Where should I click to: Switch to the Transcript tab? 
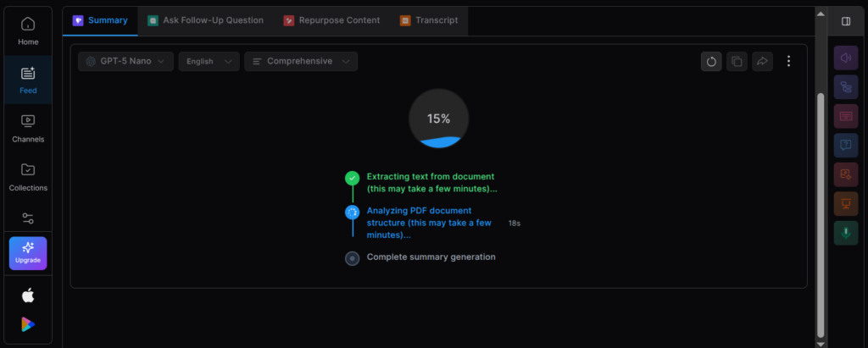click(429, 20)
